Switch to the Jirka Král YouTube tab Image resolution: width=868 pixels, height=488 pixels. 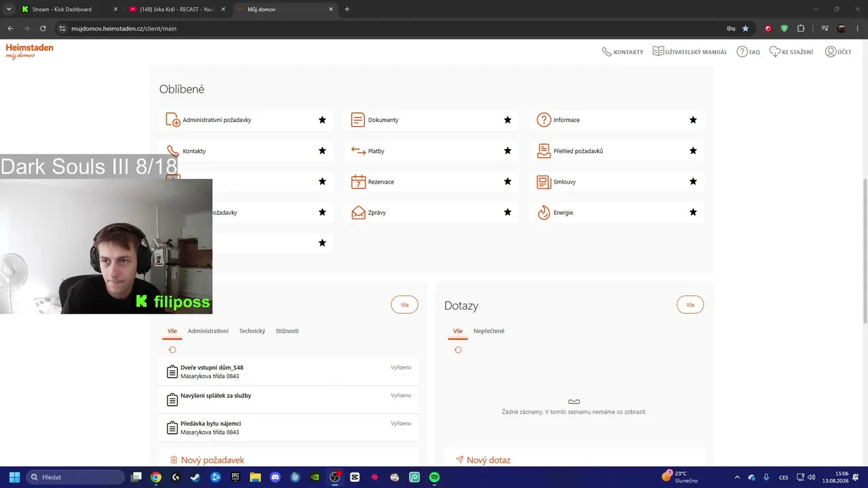pos(176,9)
